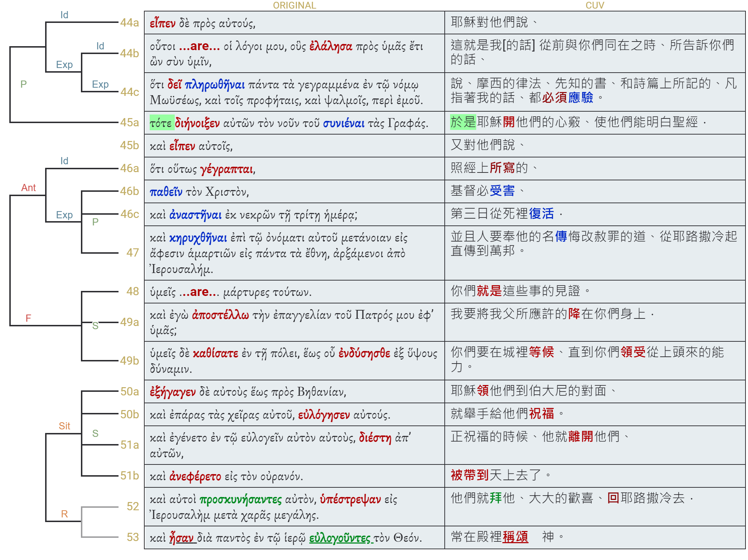Click the red Greek verb εὐλόγησεν

[324, 415]
